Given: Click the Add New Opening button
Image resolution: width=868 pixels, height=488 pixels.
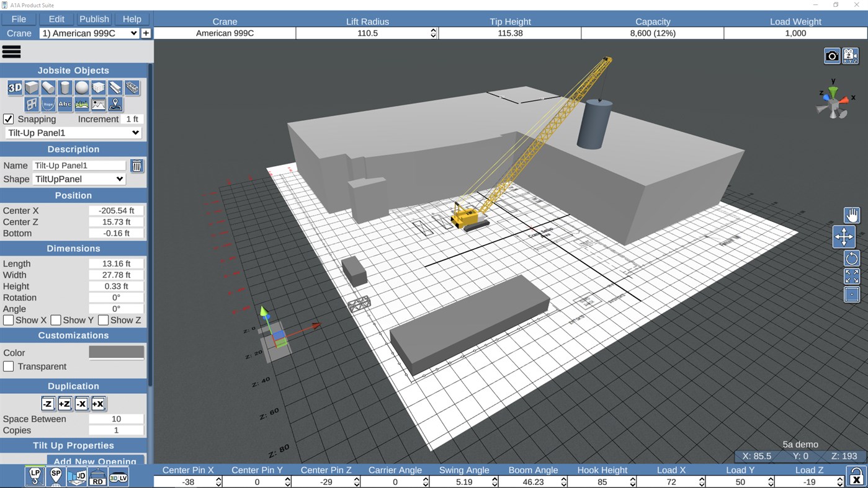Looking at the screenshot, I should click(95, 461).
